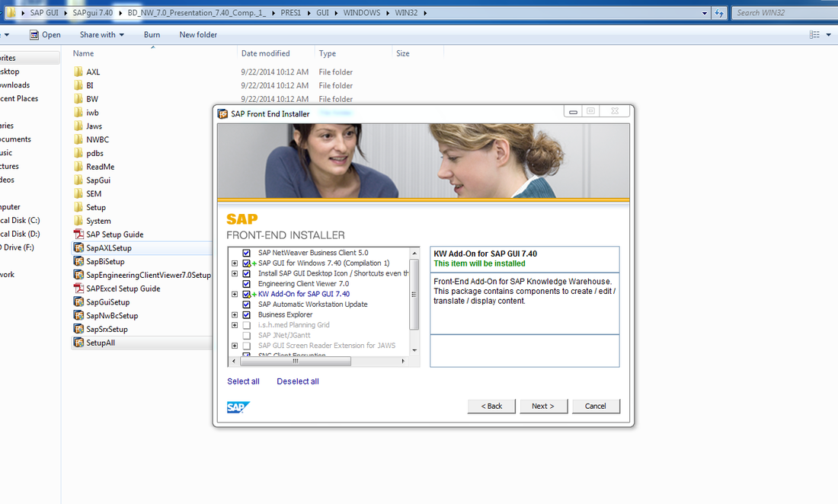Screen dimensions: 838x504
Task: Uncheck SAP NetWeaver Business Client 5.0
Action: [246, 253]
